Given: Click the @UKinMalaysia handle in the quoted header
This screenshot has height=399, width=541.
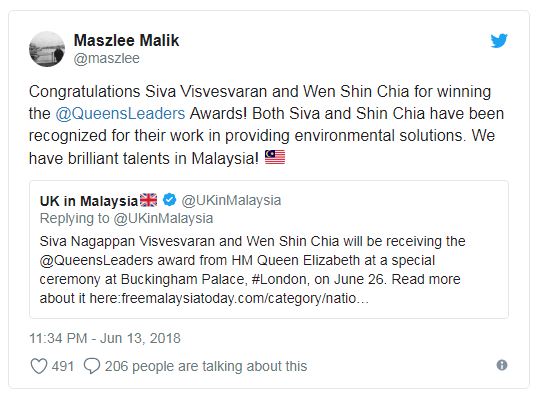Looking at the screenshot, I should click(232, 201).
